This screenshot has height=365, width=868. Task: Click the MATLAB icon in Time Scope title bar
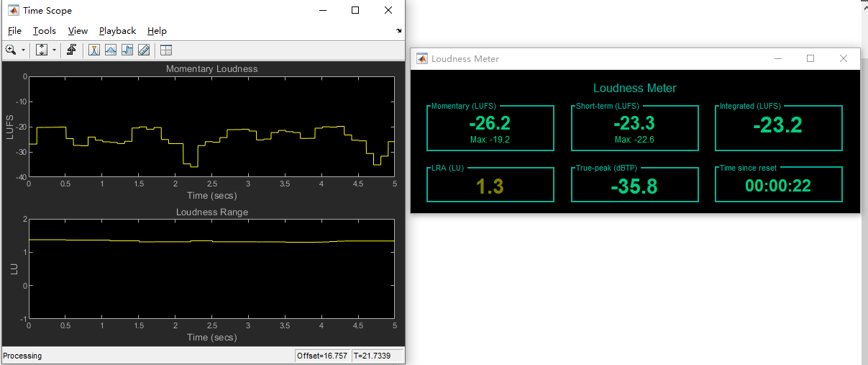pos(13,11)
